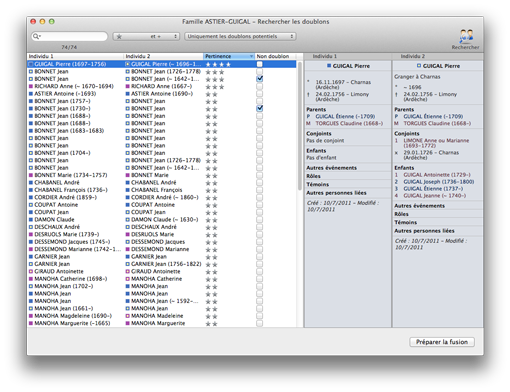The image size is (510, 392).
Task: Uncheck Non doublon for BONNET Jean (1730-) row
Action: pyautogui.click(x=260, y=108)
